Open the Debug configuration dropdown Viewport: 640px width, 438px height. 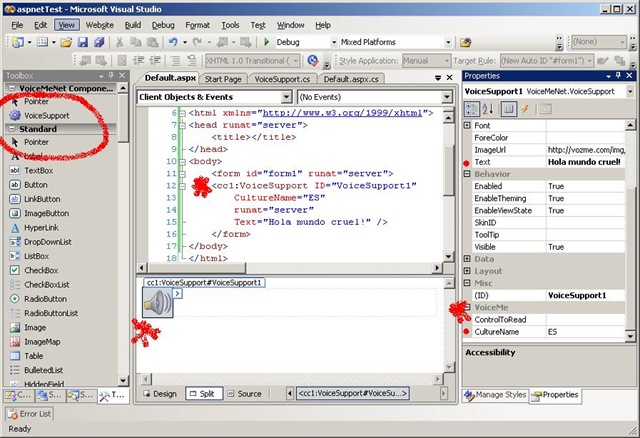(333, 42)
